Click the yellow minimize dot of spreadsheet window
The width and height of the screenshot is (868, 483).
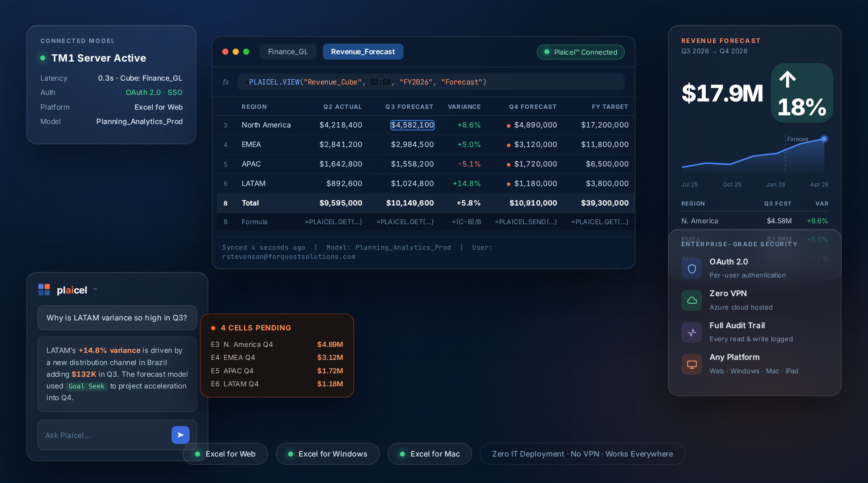(x=236, y=52)
